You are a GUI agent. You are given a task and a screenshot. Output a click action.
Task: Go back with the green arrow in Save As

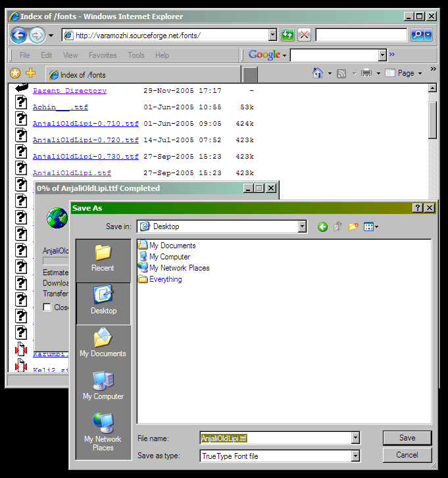[x=322, y=226]
